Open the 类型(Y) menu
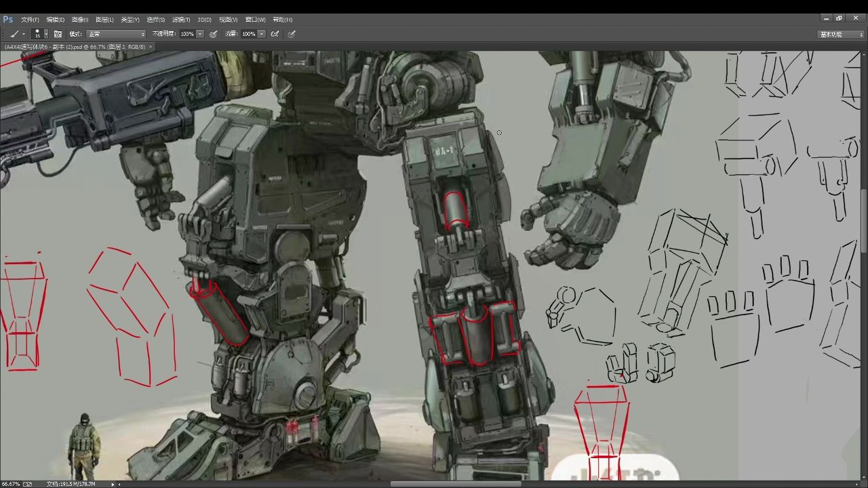 click(130, 20)
